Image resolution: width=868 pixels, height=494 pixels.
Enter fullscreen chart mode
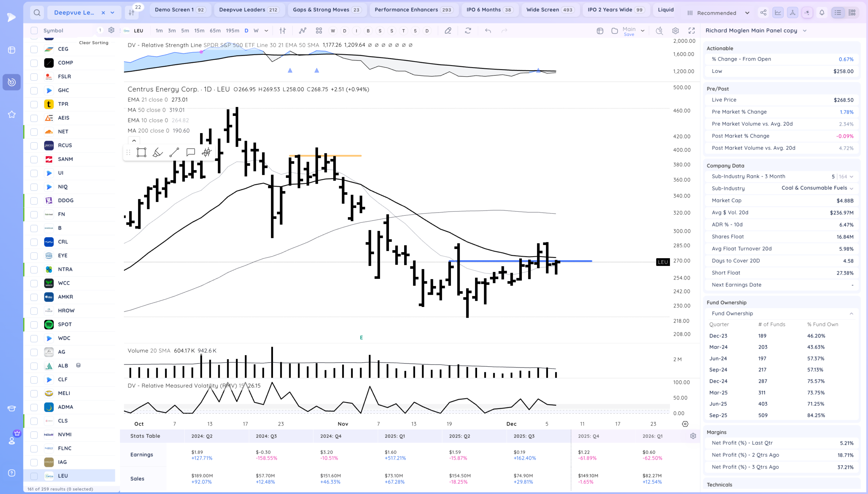[691, 30]
